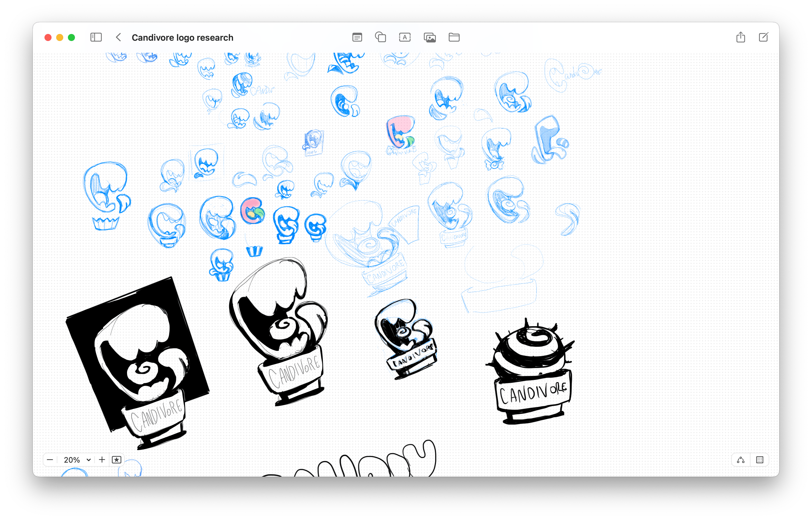The height and width of the screenshot is (520, 812).
Task: Click the Candivore logo research board title
Action: pos(182,37)
